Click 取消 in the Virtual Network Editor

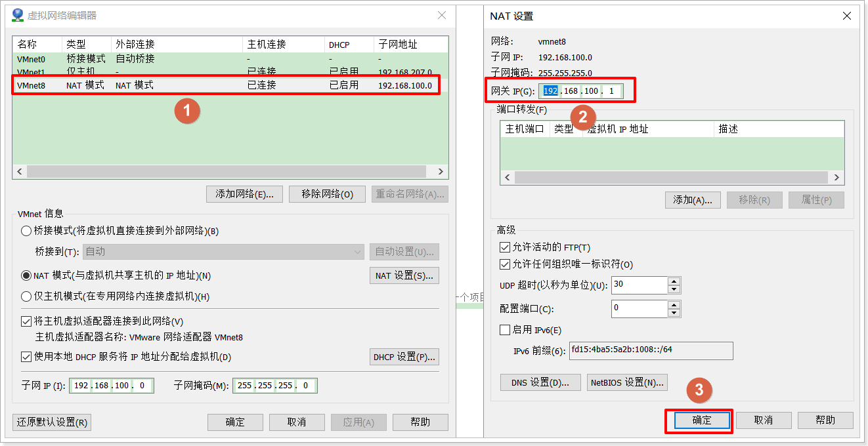[297, 422]
